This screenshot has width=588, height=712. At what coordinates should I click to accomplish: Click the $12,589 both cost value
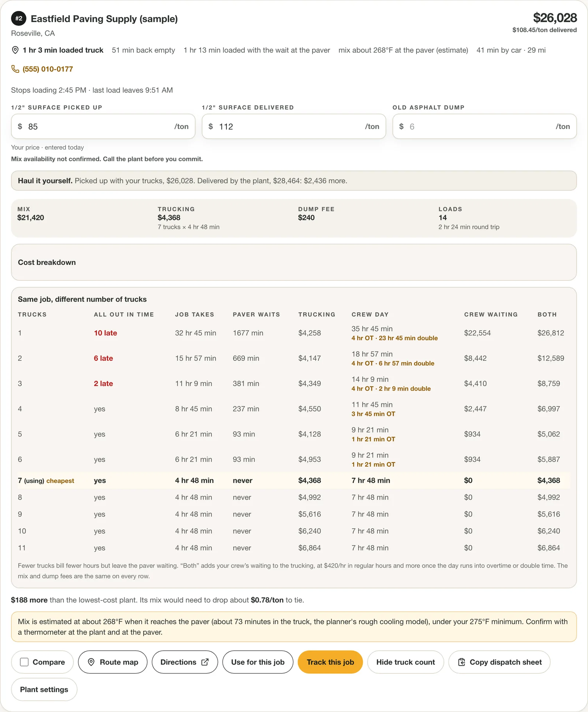pos(551,358)
